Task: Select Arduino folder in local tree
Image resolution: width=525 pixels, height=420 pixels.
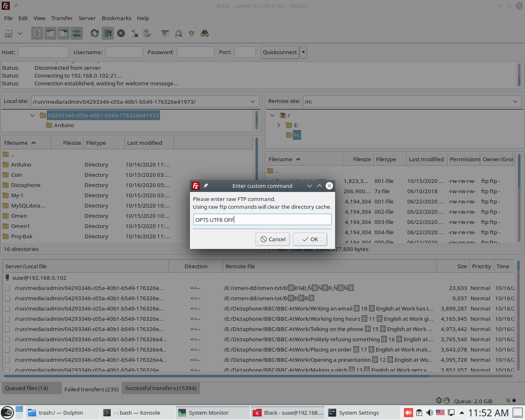Action: point(64,125)
